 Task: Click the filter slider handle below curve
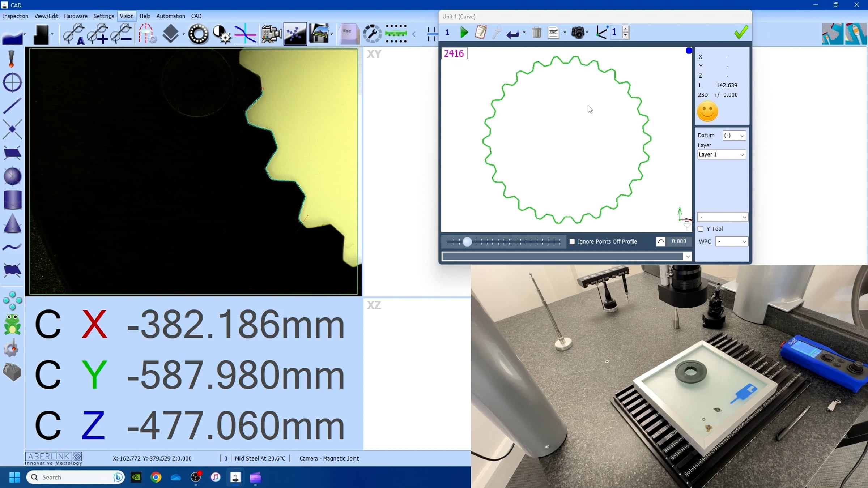(467, 241)
